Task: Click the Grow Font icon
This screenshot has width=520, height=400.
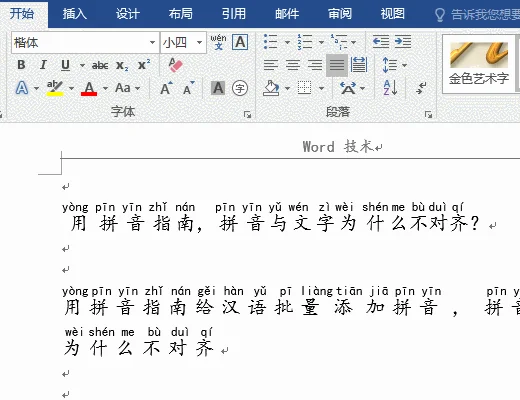Action: coord(166,88)
